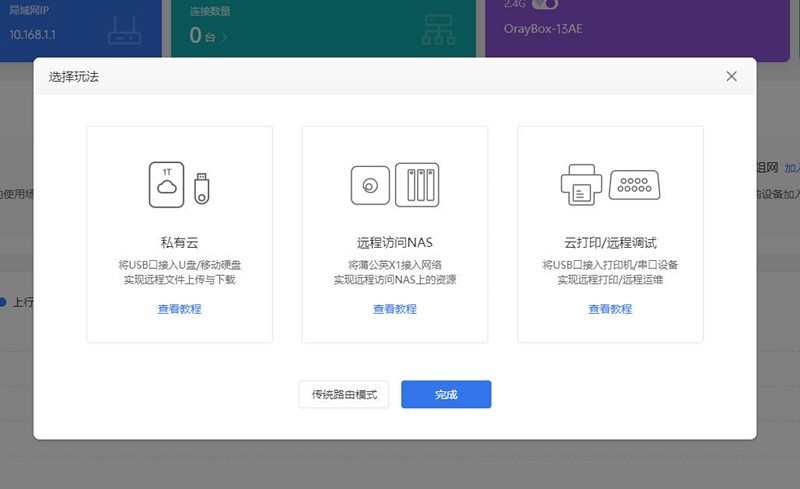Click the NAS drive bays icon

(417, 184)
